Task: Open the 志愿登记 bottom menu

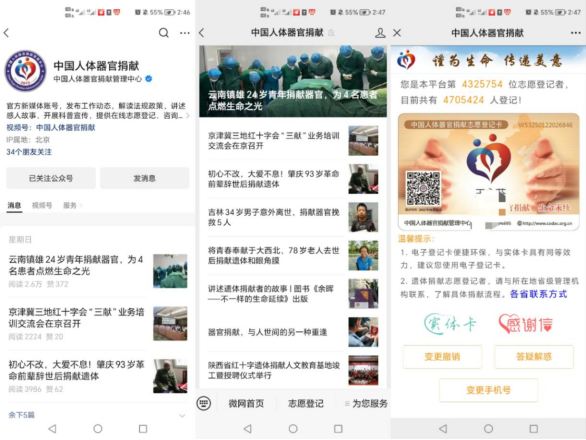Action: coord(306,403)
